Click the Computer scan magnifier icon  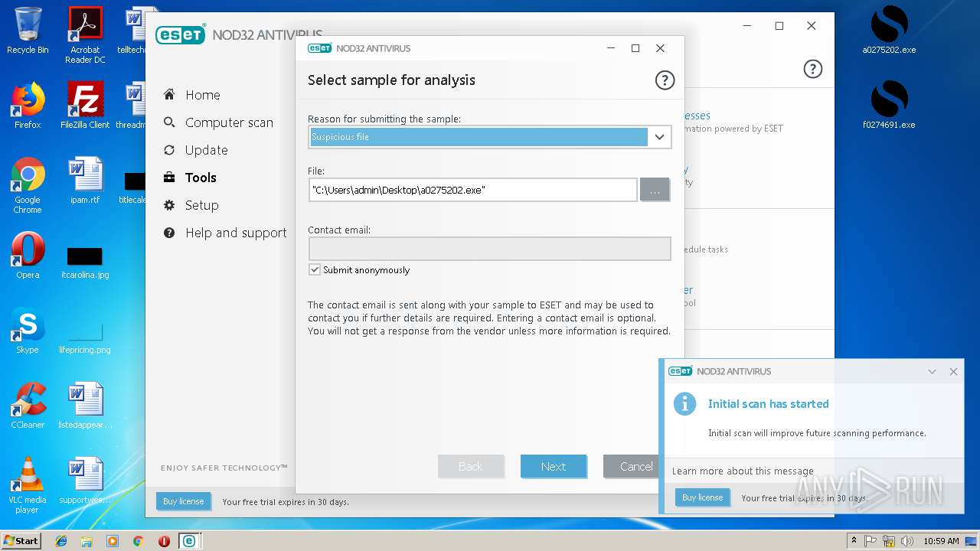pos(169,122)
